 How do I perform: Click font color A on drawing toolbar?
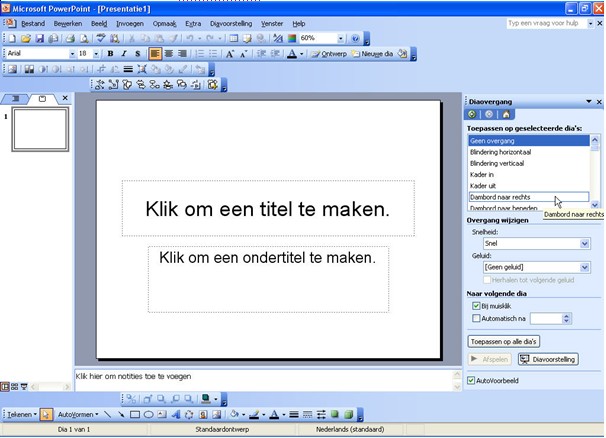(x=274, y=414)
